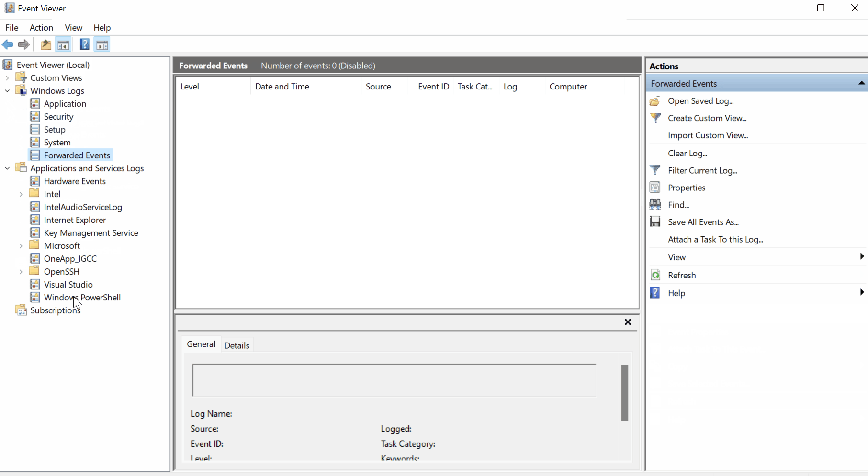The width and height of the screenshot is (868, 476).
Task: Toggle the Show/Hide Console Tree toolbar icon
Action: coord(63,45)
